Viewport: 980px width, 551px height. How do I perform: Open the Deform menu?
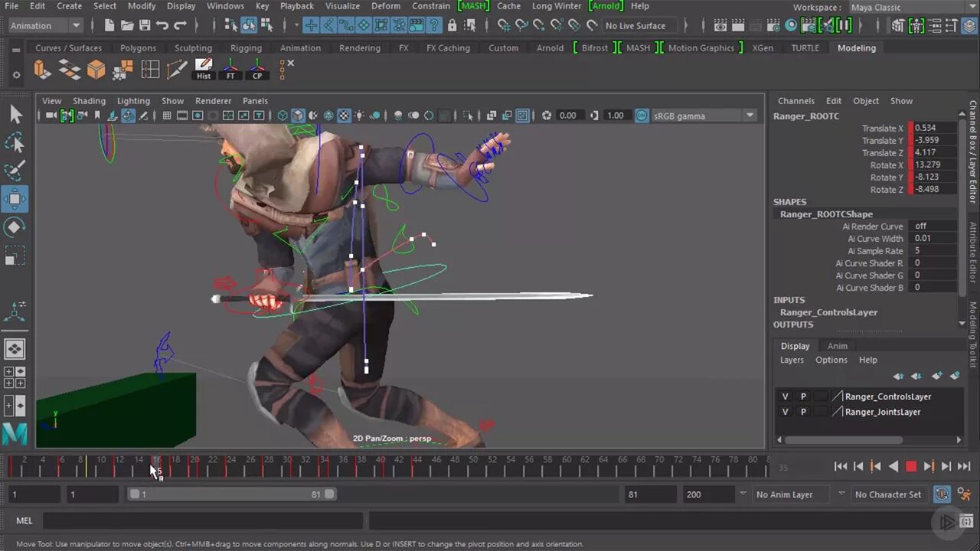point(386,6)
